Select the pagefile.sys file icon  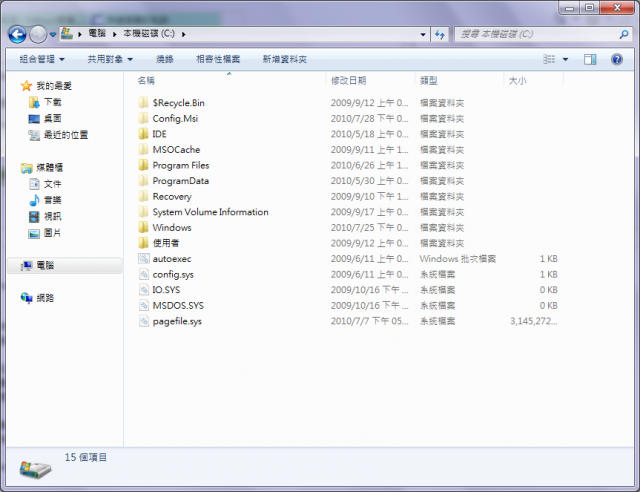tap(144, 321)
